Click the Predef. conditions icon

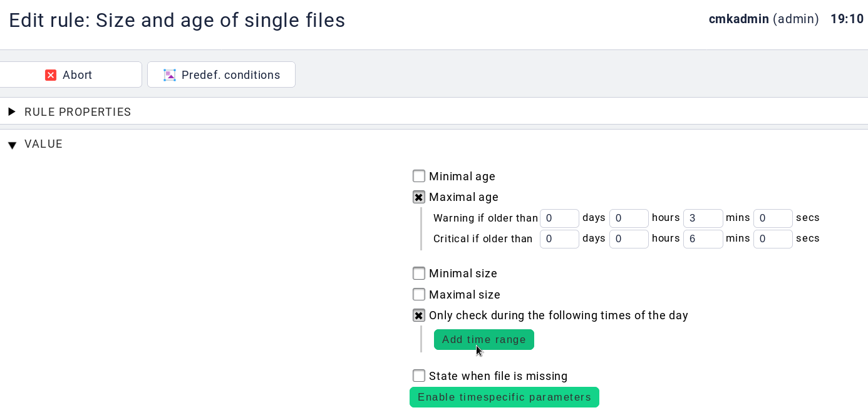(169, 75)
